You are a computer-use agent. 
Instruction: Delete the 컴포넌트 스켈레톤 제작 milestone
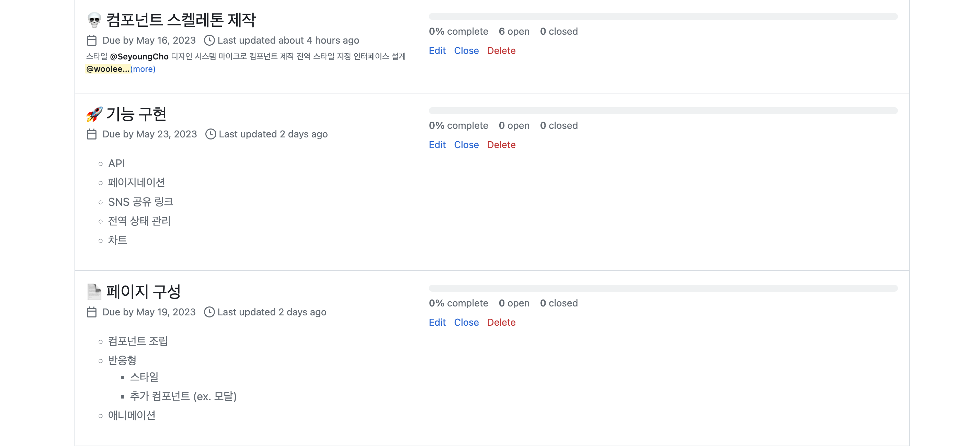tap(501, 51)
